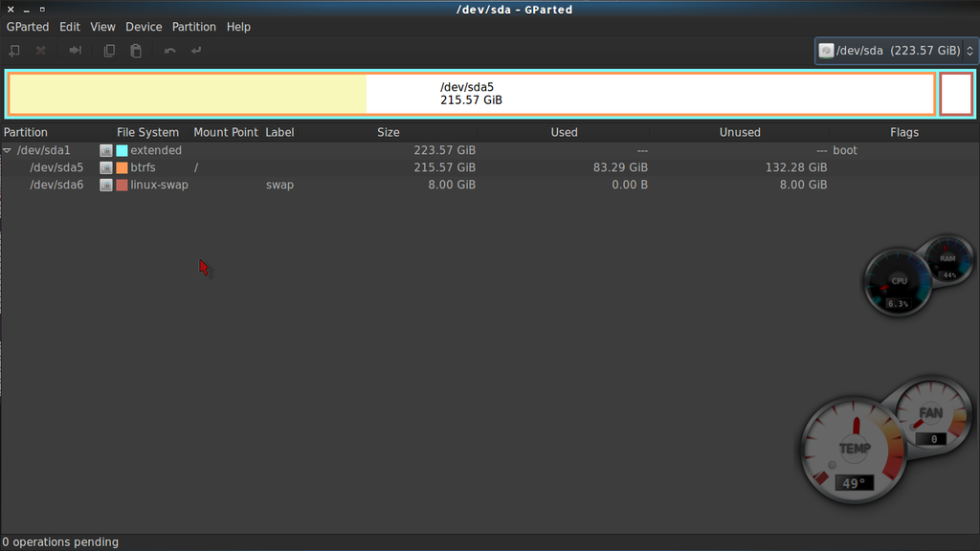
Task: Click the device selector stepper arrows
Action: point(970,51)
